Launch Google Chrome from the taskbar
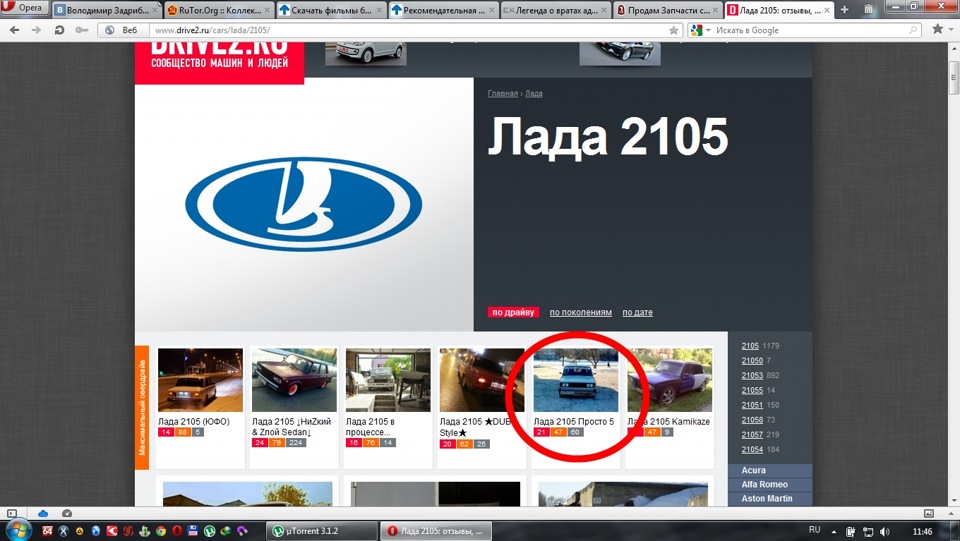The height and width of the screenshot is (541, 960). point(160,531)
